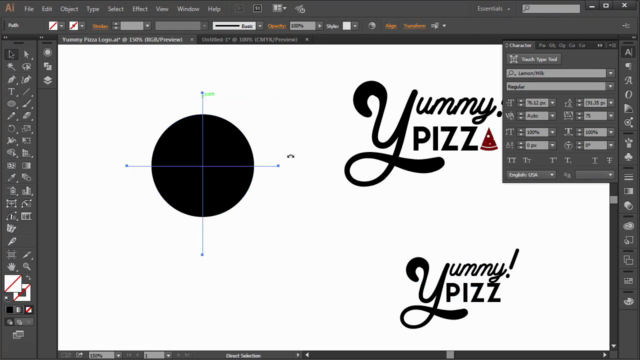Switch to Untitled-1 document tab
Screen dimensions: 640x360
[x=249, y=40]
